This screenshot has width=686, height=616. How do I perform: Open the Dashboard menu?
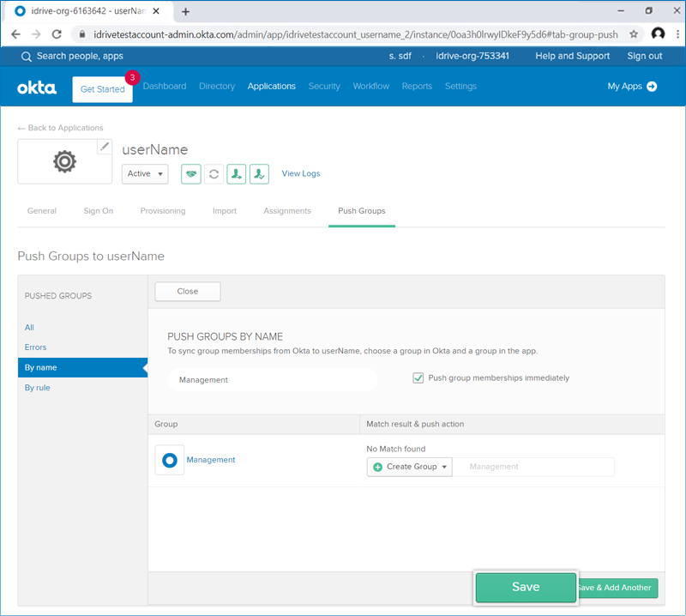point(165,87)
